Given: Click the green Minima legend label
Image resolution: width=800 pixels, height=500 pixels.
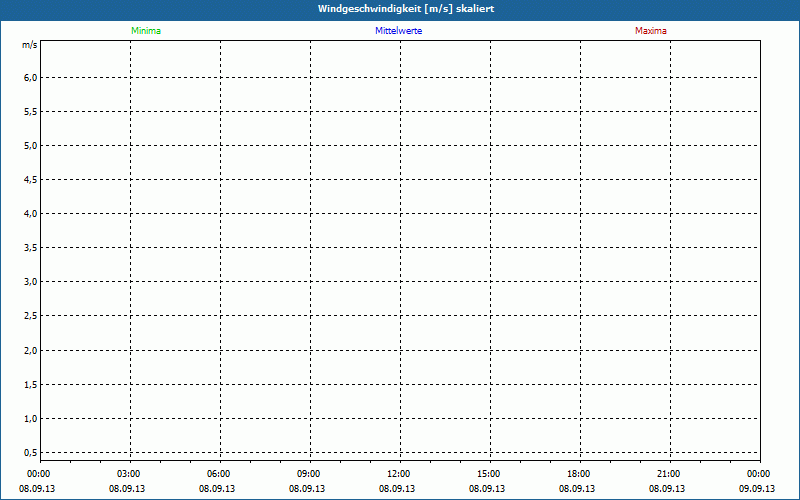Looking at the screenshot, I should 146,31.
